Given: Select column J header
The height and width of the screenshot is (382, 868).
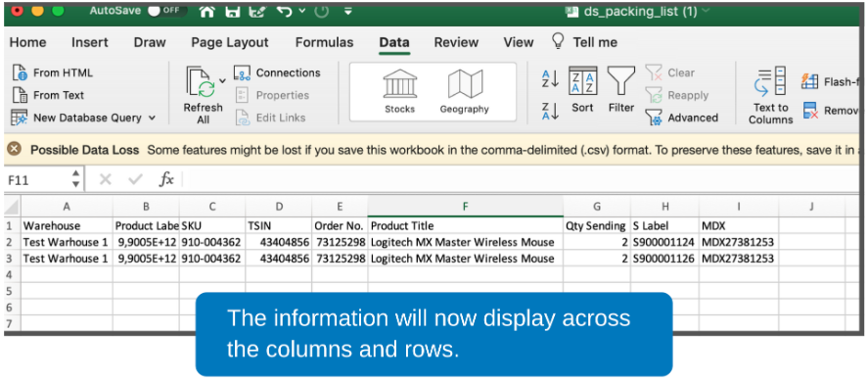Looking at the screenshot, I should point(811,207).
